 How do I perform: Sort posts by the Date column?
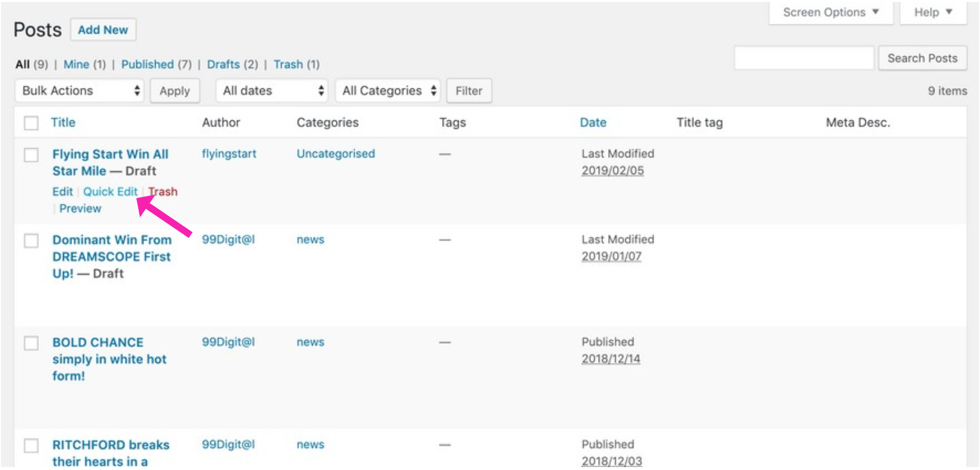click(593, 123)
